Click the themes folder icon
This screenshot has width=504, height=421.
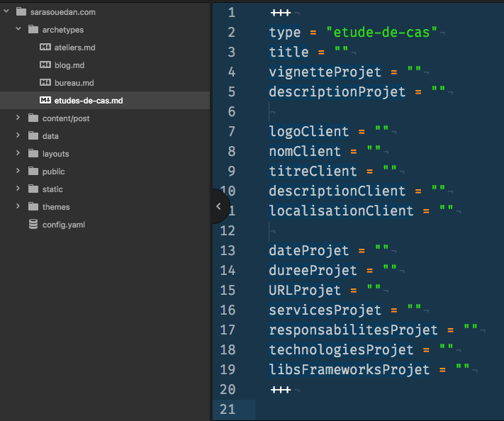[x=33, y=207]
